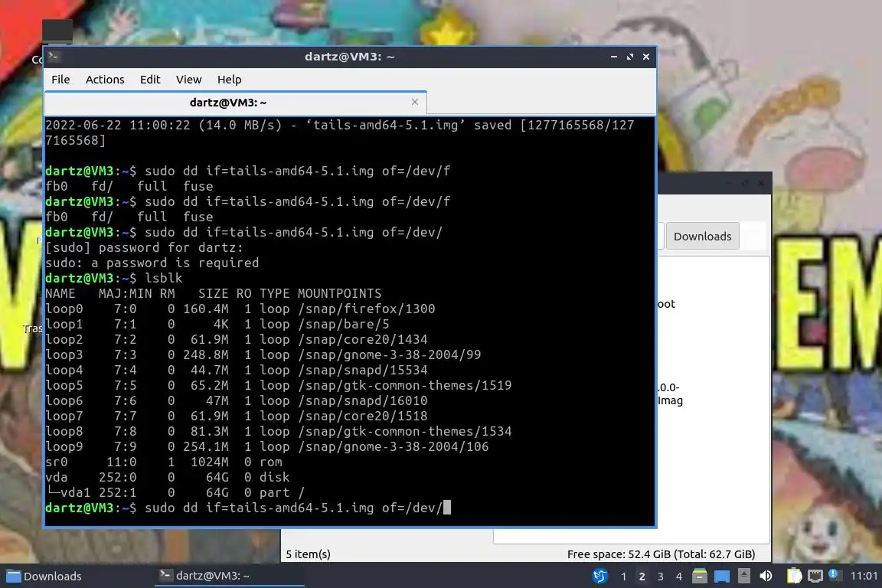Select the dartz@VM3: ~ terminal tab
Viewport: 882px width, 588px height.
tap(235, 103)
